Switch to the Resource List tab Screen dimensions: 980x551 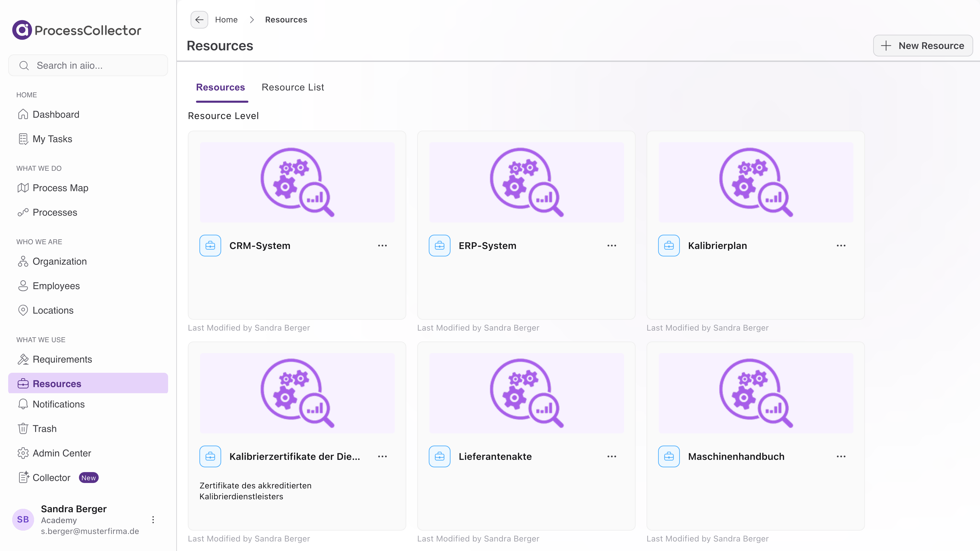293,87
